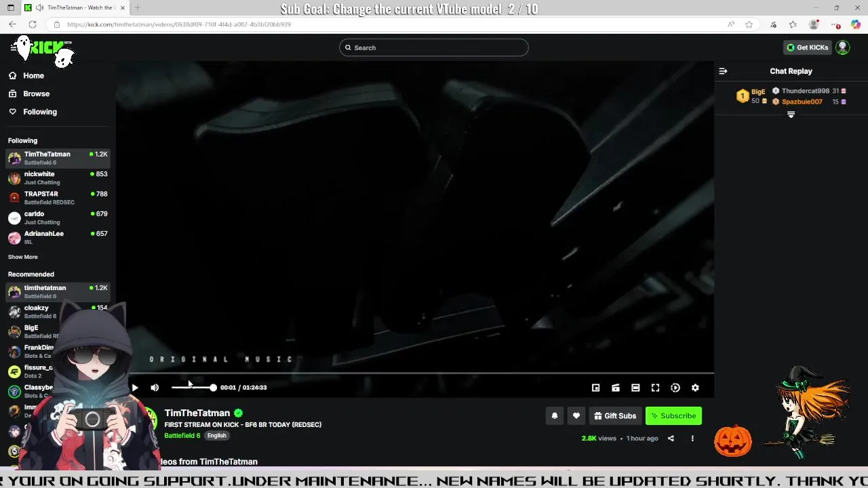Screen dimensions: 868x488
Task: Open the browser media control icon
Action: (773, 24)
